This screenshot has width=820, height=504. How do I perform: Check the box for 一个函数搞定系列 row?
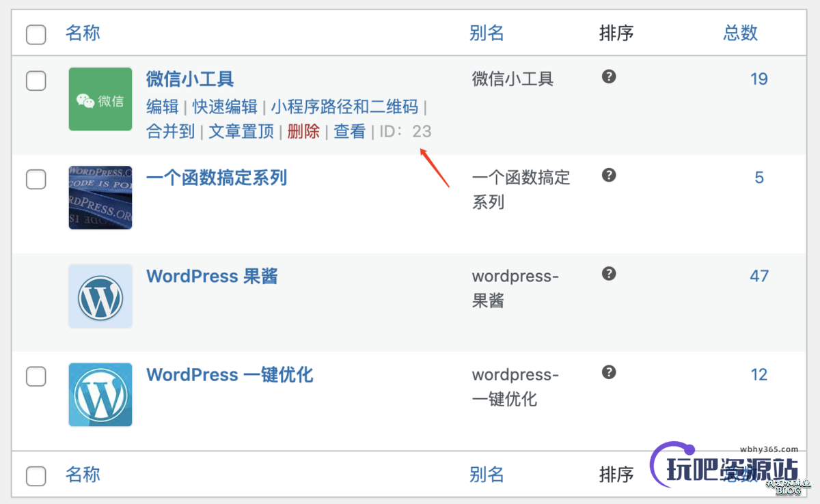pyautogui.click(x=36, y=180)
